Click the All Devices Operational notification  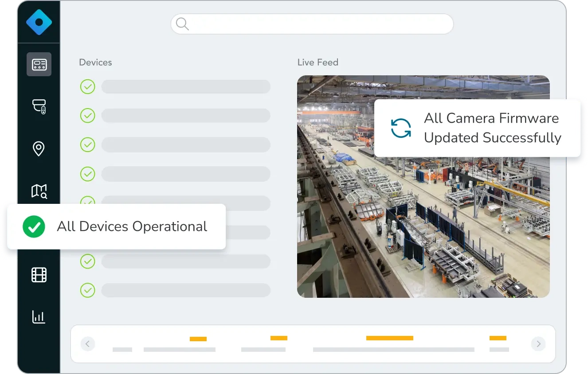116,226
